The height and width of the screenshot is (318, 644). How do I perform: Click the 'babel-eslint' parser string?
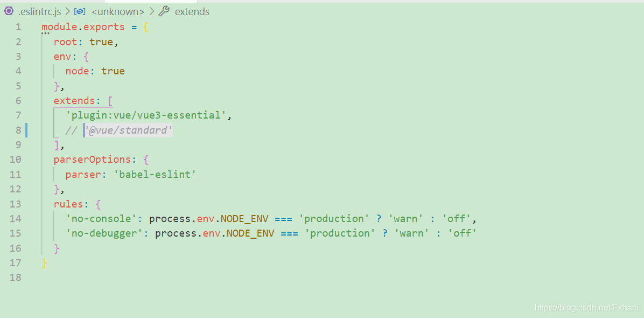pos(155,174)
